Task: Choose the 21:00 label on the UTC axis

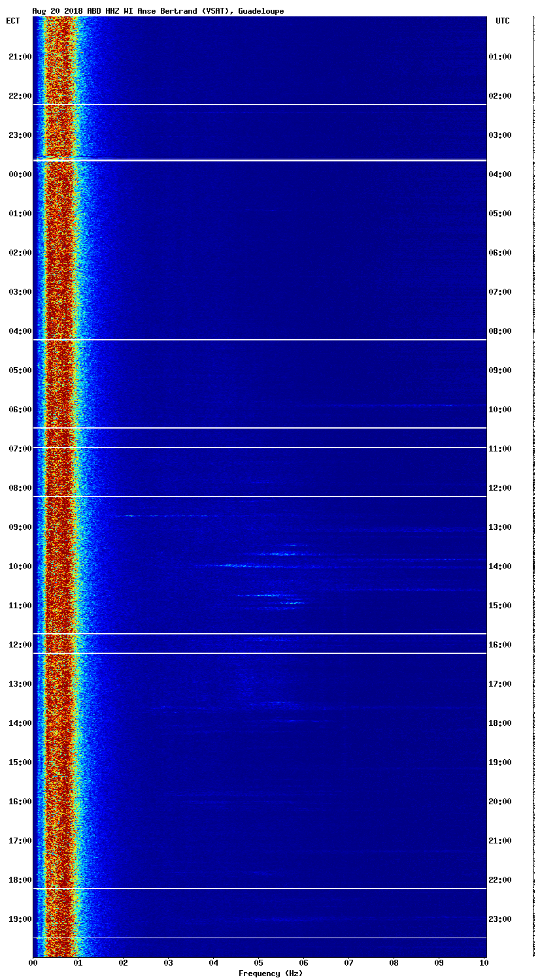Action: coord(500,841)
